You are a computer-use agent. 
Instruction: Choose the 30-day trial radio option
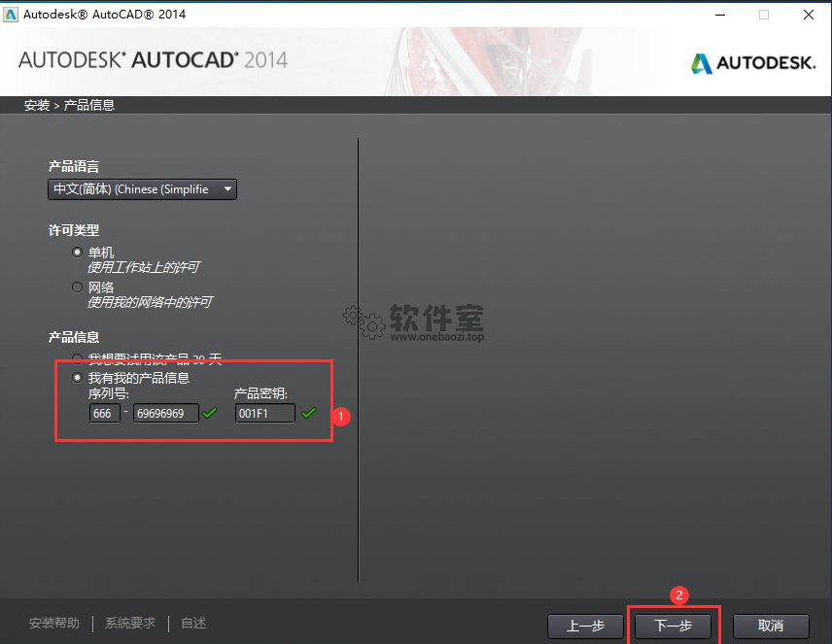(78, 358)
